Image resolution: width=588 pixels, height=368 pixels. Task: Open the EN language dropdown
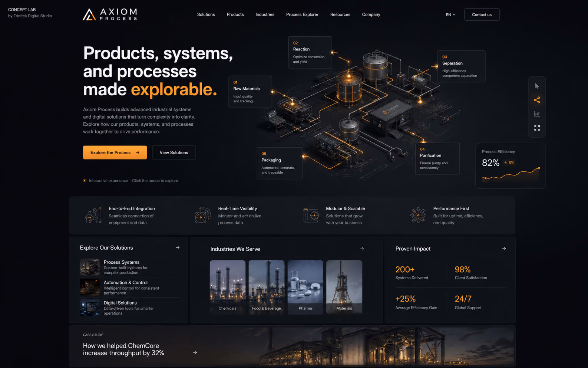pyautogui.click(x=450, y=15)
